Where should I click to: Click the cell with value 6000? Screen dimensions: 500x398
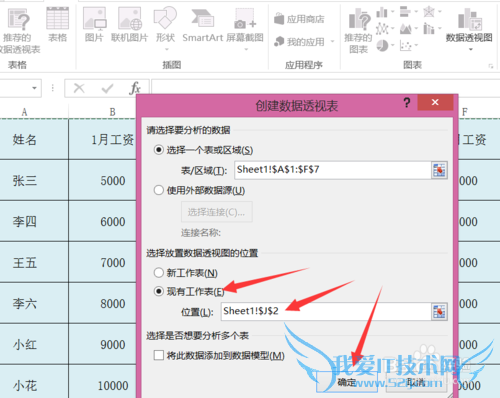(x=102, y=221)
